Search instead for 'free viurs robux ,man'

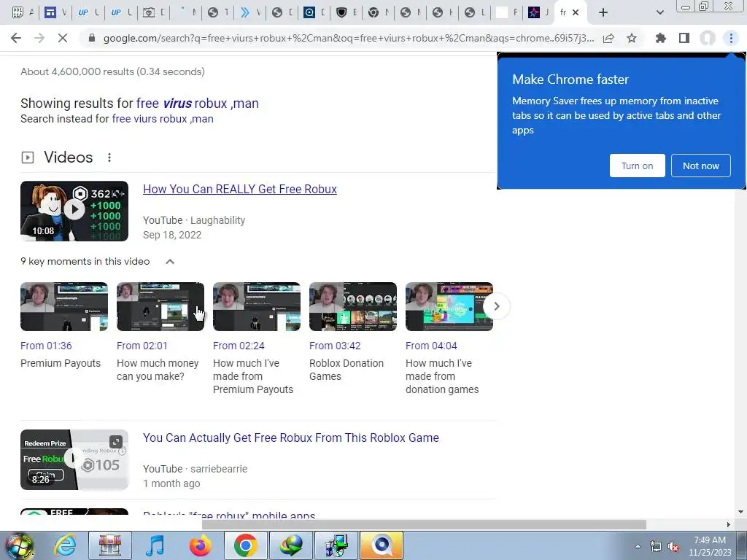pyautogui.click(x=163, y=119)
